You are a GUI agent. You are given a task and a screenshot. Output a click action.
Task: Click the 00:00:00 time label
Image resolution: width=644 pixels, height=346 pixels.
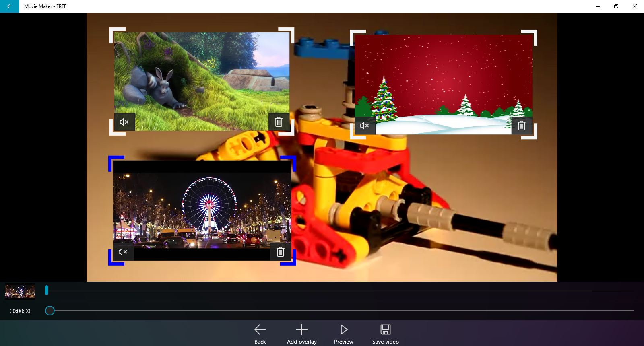(x=20, y=311)
